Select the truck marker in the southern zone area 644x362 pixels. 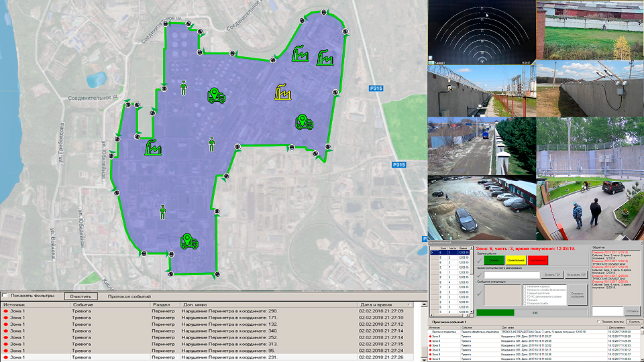[x=189, y=241]
